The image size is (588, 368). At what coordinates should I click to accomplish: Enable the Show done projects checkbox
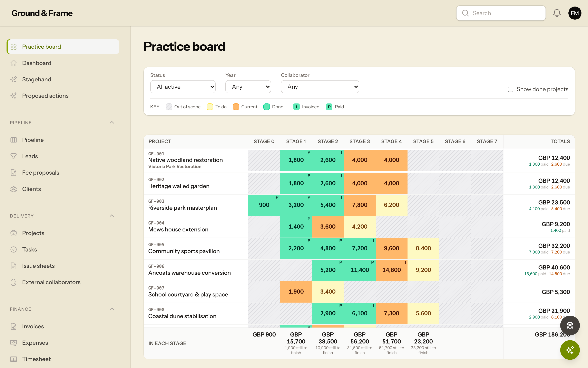point(510,89)
